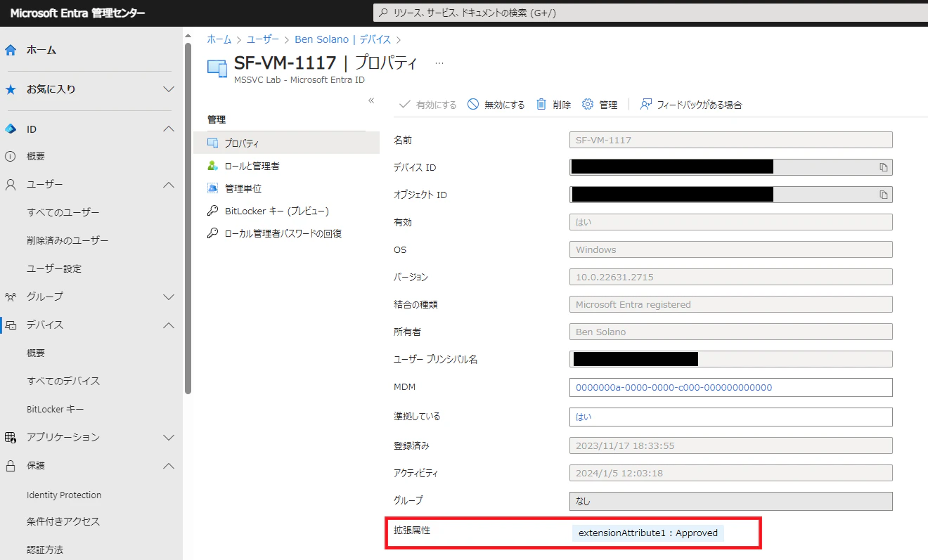The height and width of the screenshot is (560, 928).
Task: Click the sidebar vertical scrollbar
Action: click(x=188, y=218)
